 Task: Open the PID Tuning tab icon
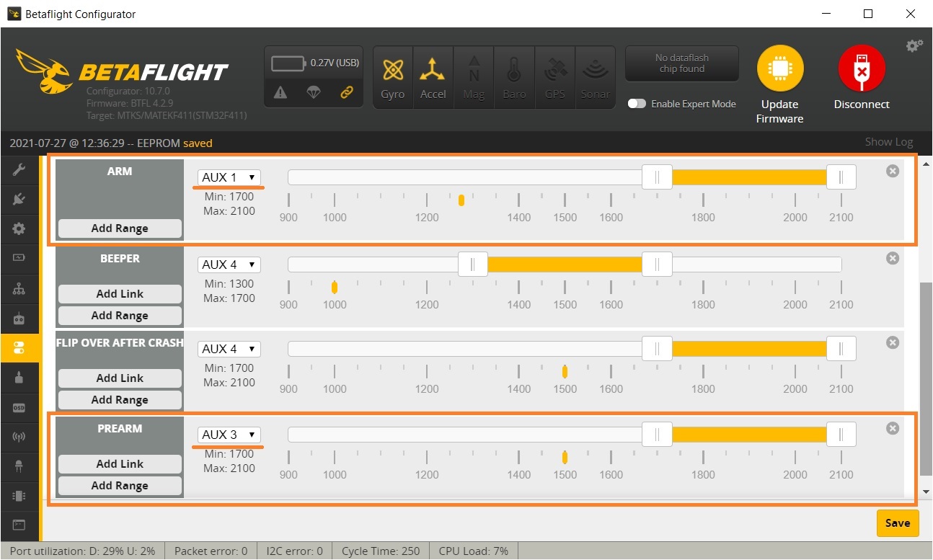19,289
